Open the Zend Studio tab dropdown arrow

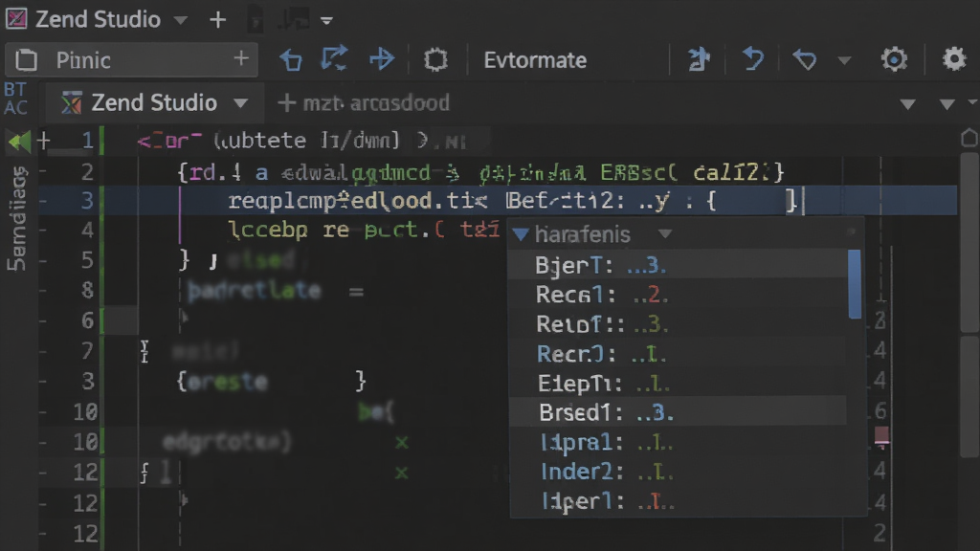[x=240, y=103]
